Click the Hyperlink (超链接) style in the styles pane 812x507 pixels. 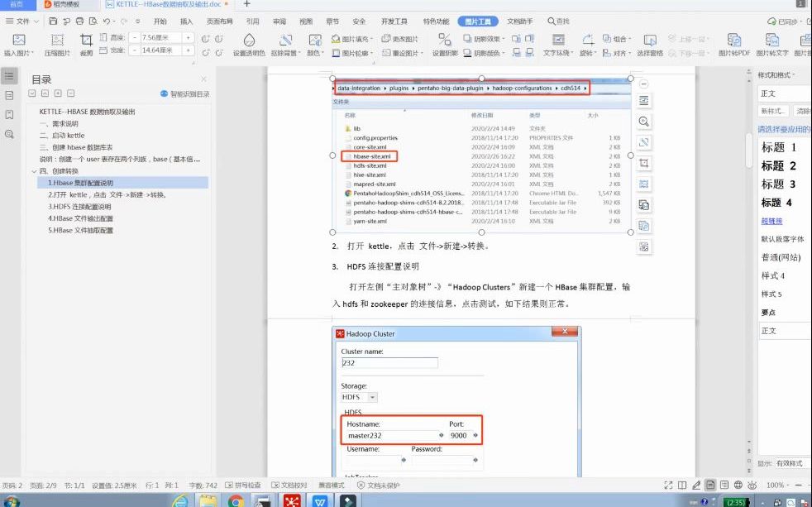pyautogui.click(x=771, y=221)
